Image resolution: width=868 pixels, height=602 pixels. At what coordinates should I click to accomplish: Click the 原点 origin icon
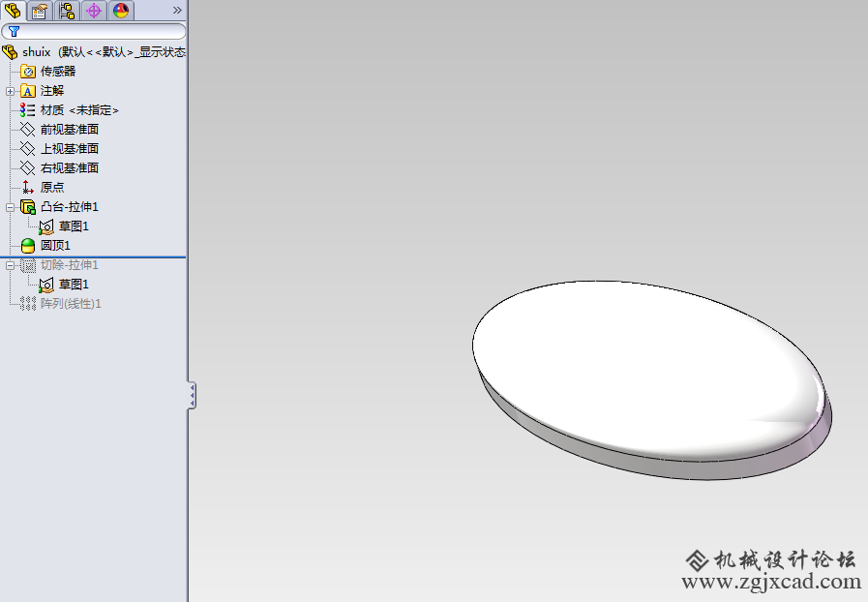tap(28, 187)
